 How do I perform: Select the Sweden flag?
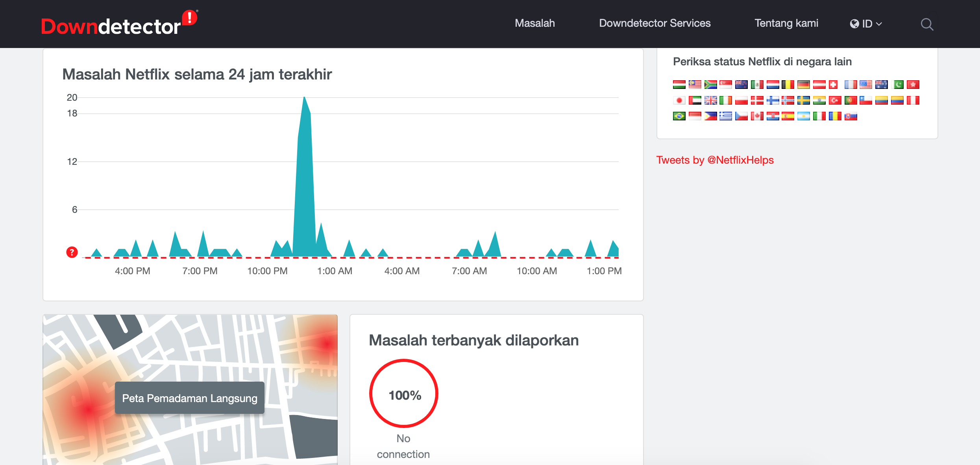(804, 100)
